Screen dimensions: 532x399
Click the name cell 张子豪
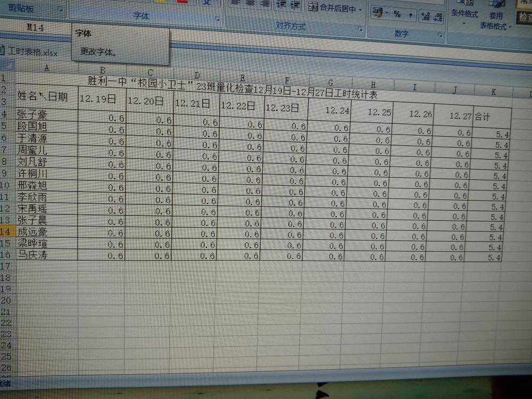(47, 114)
